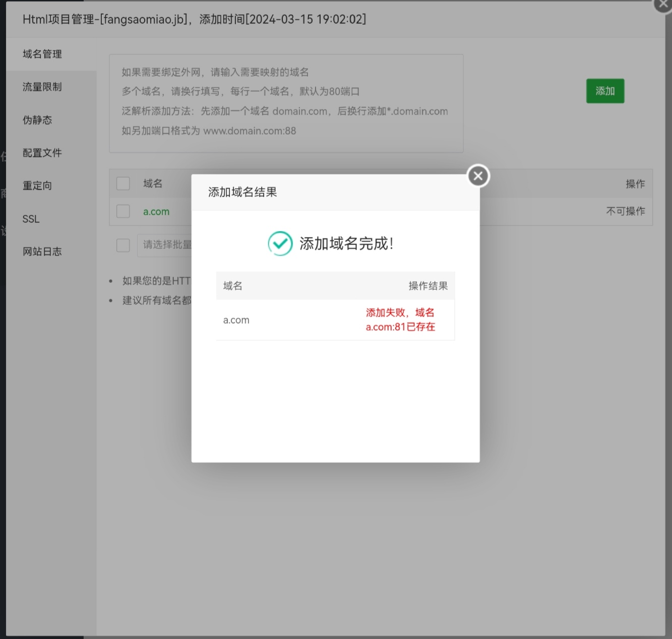The image size is (672, 639).
Task: Check the a.com row checkbox
Action: click(x=123, y=211)
